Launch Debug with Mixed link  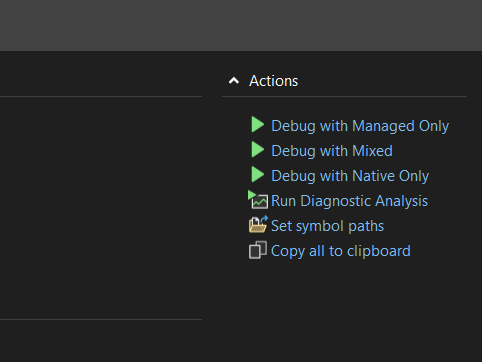click(x=332, y=151)
